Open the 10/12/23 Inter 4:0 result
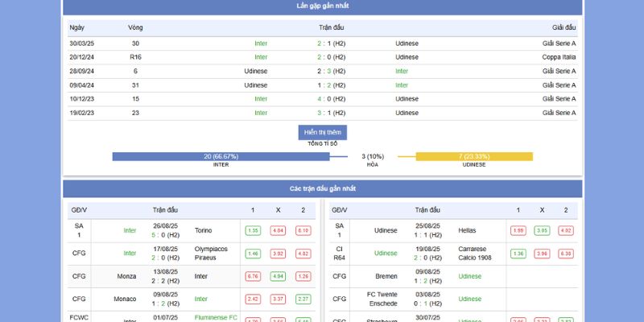 pyautogui.click(x=331, y=99)
